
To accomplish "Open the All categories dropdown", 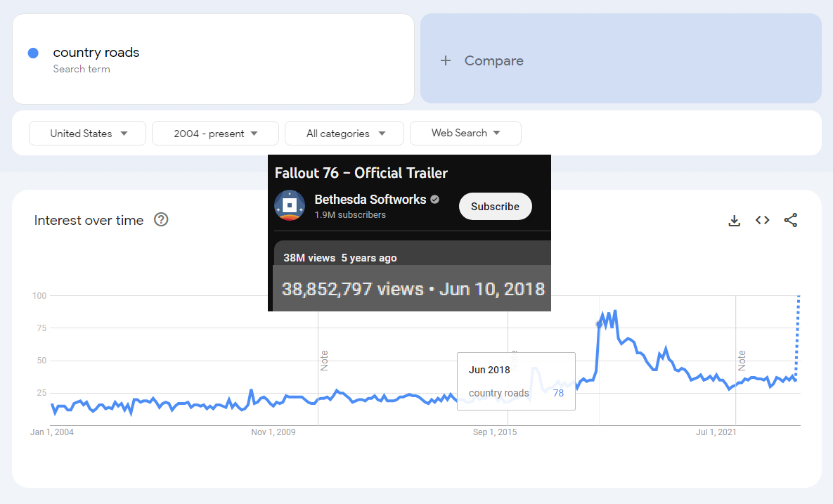I will (344, 134).
